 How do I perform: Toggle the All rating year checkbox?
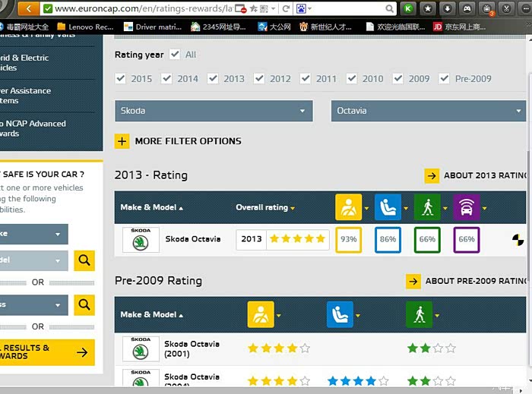tap(175, 55)
